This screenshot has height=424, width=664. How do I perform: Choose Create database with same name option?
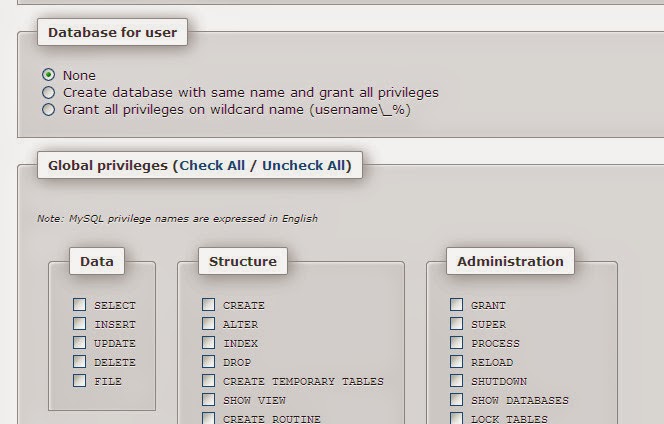tap(48, 92)
